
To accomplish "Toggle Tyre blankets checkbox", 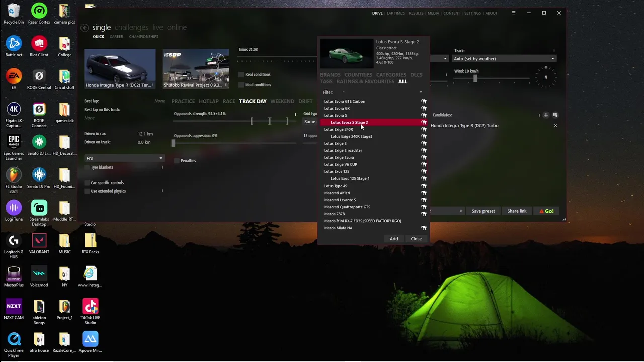I will [x=87, y=167].
